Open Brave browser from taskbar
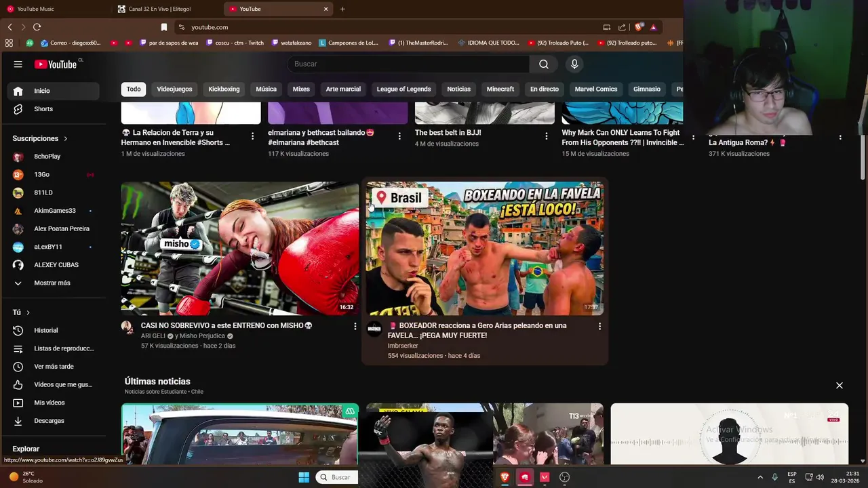 (505, 477)
